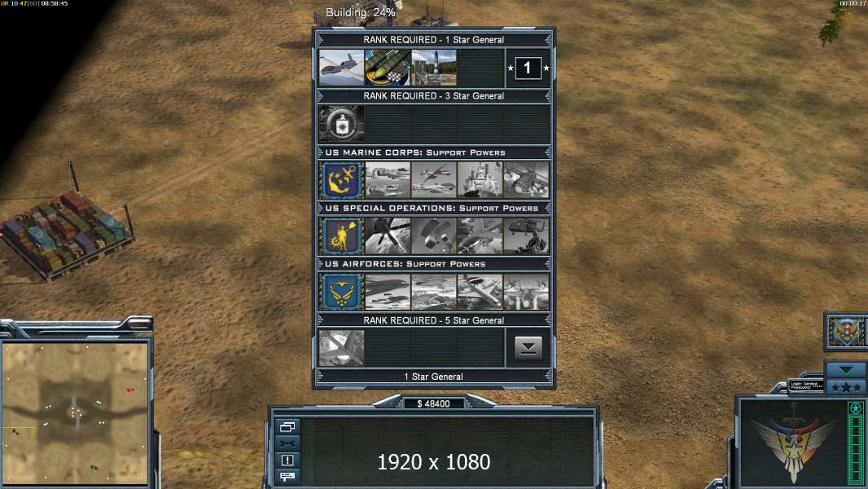868x489 pixels.
Task: Select the Marine Corps battleship support power
Action: (480, 180)
